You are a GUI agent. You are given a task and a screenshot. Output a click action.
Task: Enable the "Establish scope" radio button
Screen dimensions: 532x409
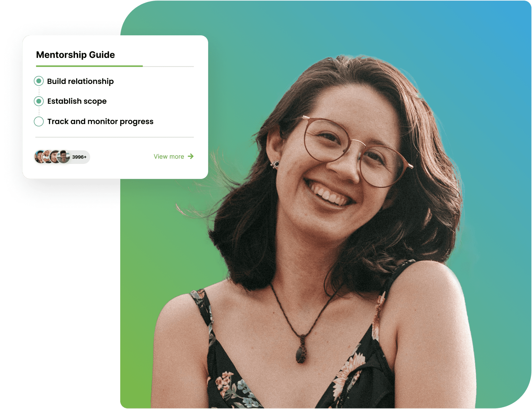38,101
